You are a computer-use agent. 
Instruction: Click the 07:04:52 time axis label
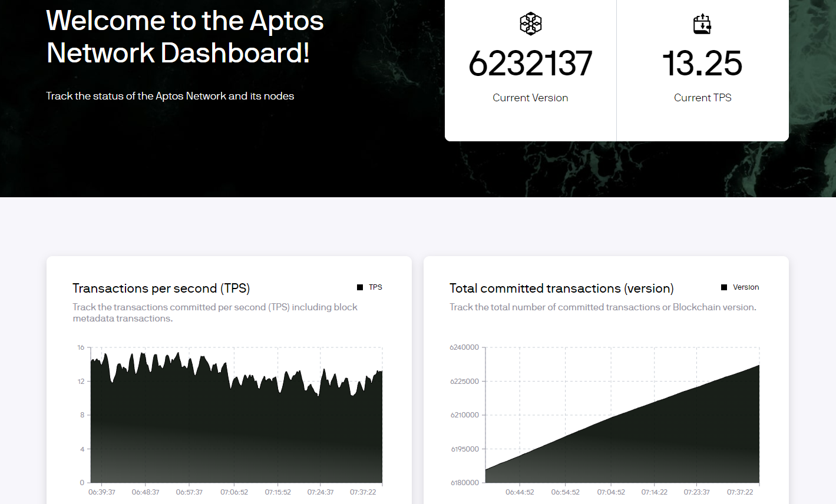point(611,492)
